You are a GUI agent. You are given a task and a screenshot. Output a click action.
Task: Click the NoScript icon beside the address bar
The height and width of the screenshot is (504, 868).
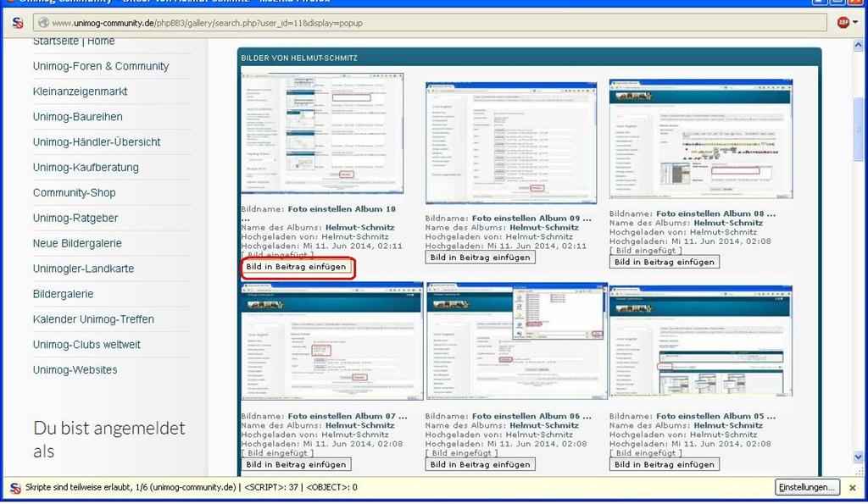point(18,23)
